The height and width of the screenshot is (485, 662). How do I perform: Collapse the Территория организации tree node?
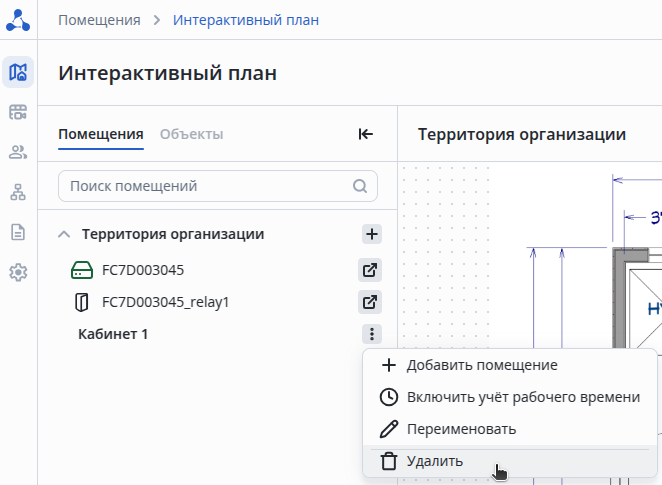pyautogui.click(x=64, y=234)
